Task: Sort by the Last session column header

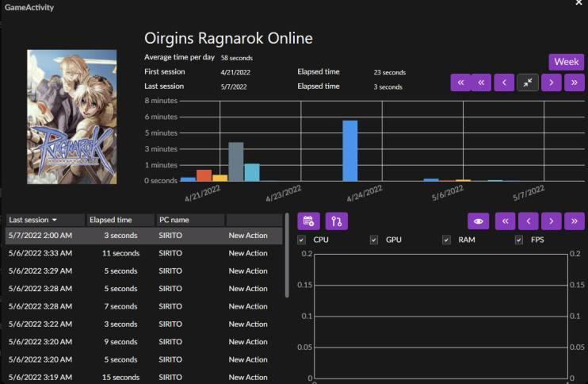Action: [45, 220]
